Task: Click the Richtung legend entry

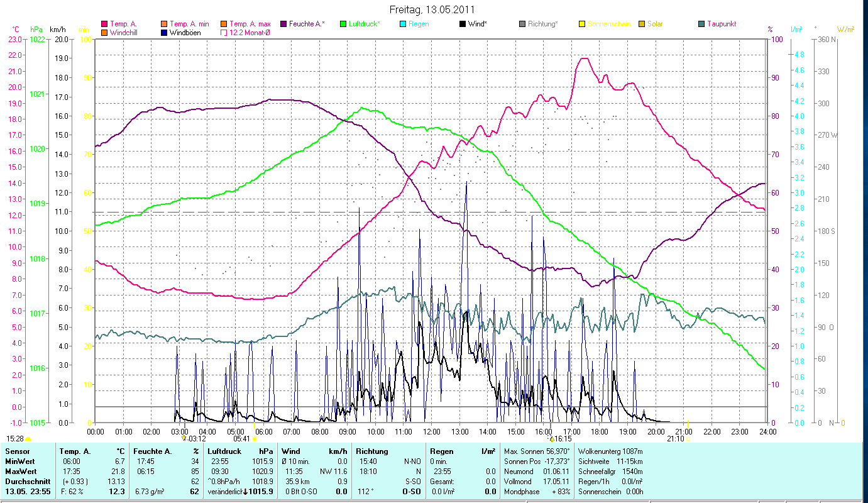Action: point(542,24)
